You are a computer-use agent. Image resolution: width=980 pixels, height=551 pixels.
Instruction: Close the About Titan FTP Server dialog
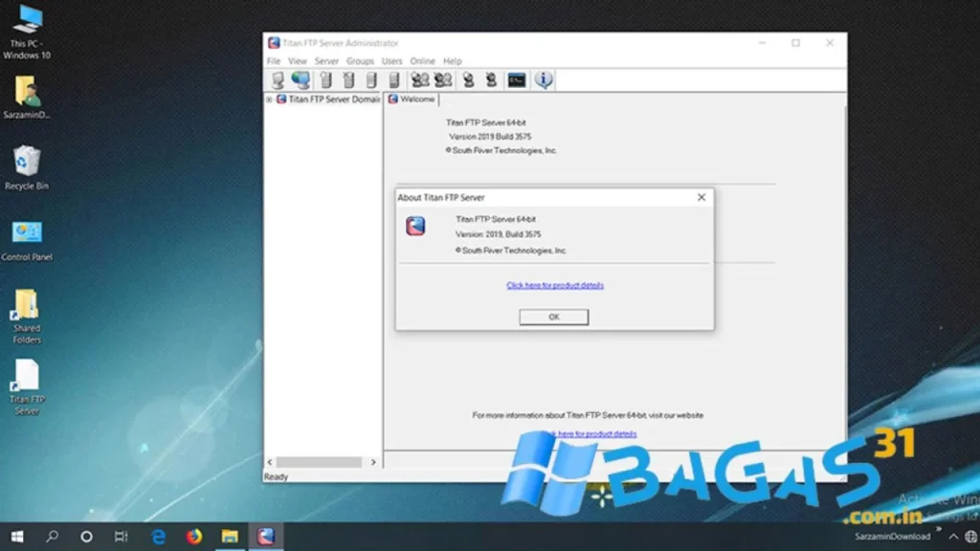[x=702, y=197]
